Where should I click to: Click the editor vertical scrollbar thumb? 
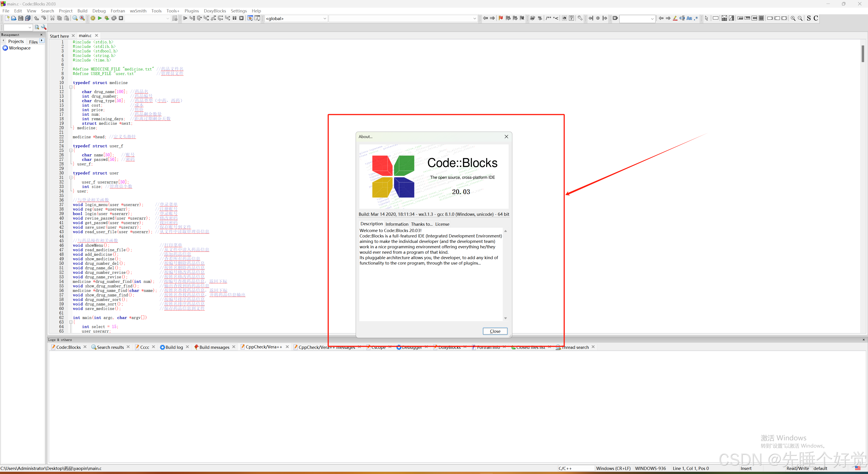click(x=863, y=54)
